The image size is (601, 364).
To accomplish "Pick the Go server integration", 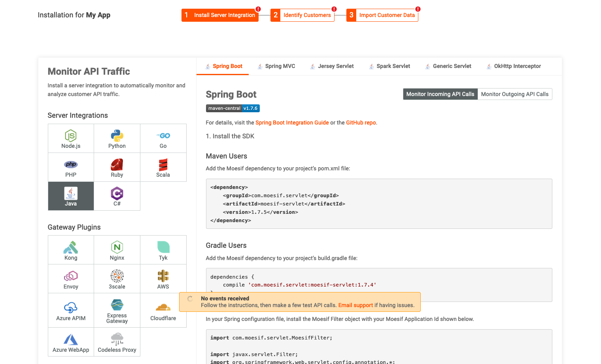I will pos(163,138).
